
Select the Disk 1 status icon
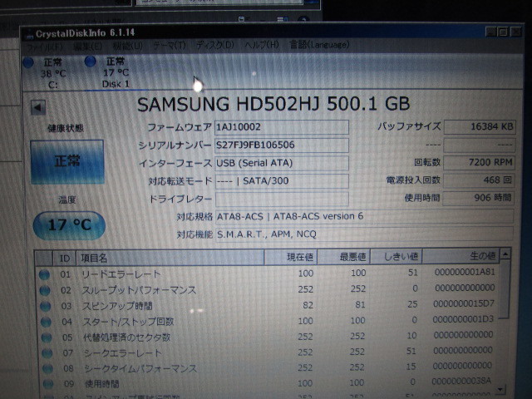click(90, 62)
